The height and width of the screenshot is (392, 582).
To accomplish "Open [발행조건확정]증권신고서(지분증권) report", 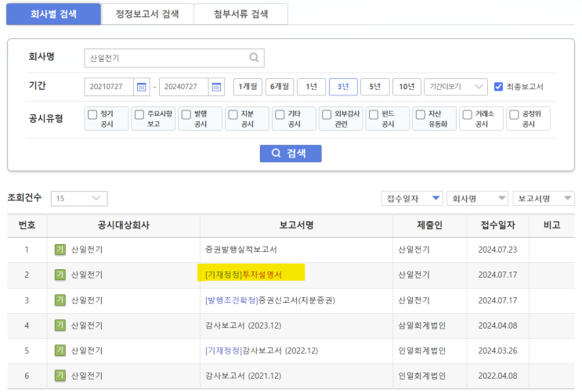I will (x=269, y=300).
